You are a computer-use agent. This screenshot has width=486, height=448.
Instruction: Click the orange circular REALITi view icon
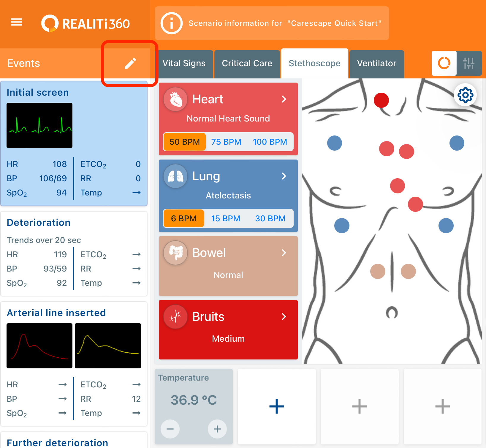(444, 63)
